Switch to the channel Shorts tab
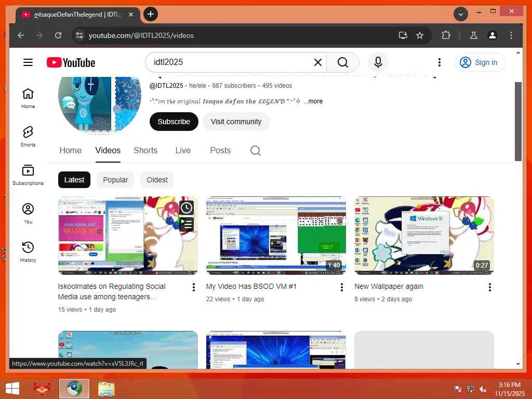Image resolution: width=532 pixels, height=399 pixels. click(x=145, y=150)
